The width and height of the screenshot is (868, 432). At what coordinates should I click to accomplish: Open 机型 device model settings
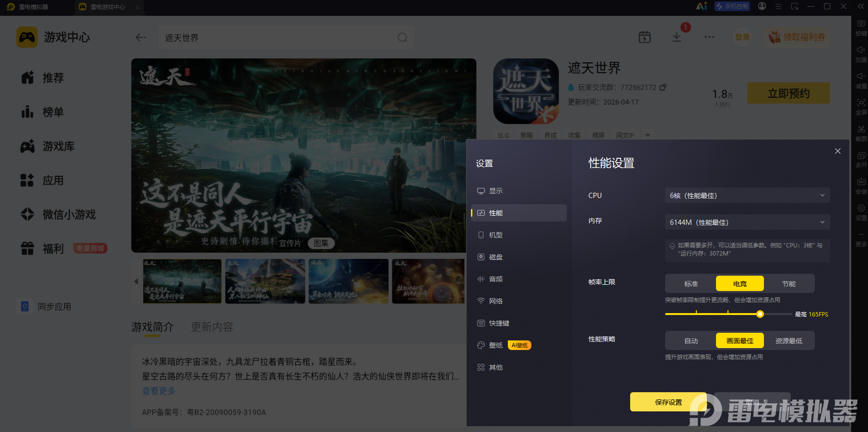coord(519,235)
